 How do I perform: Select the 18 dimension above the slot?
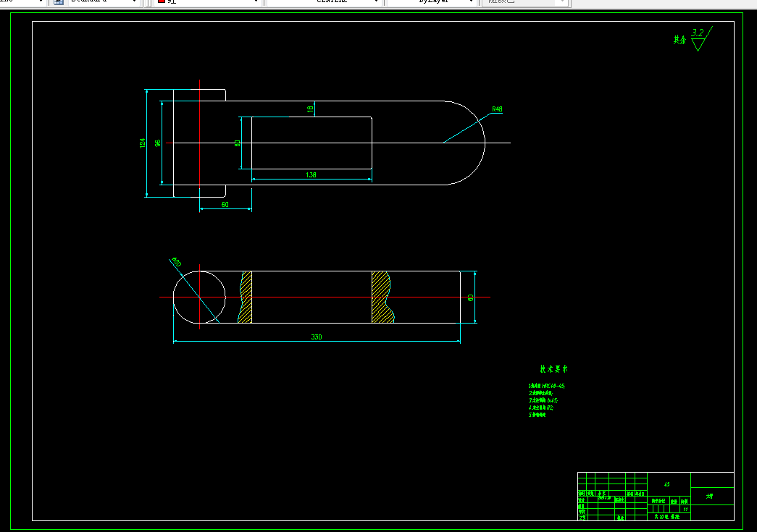coord(310,109)
